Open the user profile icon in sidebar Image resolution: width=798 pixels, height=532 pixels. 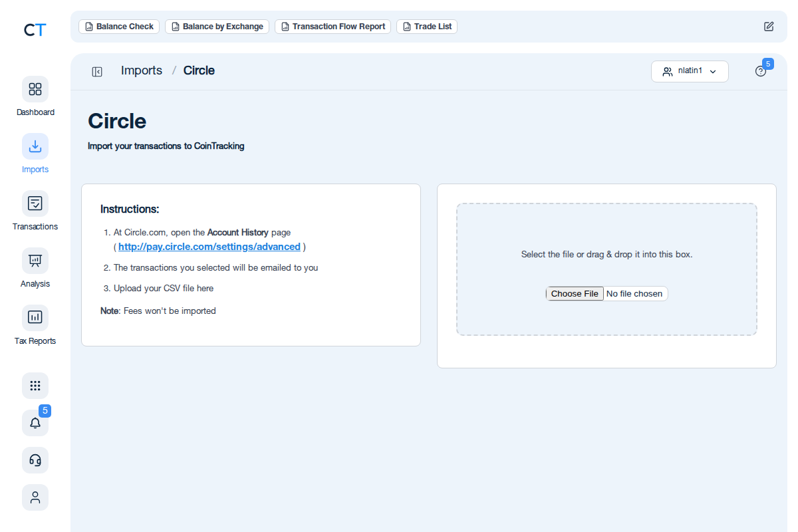[35, 497]
